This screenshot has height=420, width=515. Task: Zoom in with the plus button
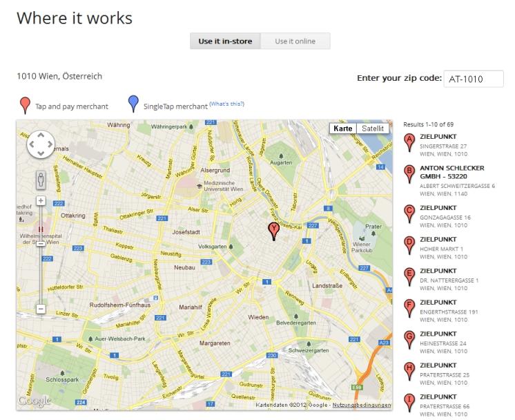tap(41, 200)
